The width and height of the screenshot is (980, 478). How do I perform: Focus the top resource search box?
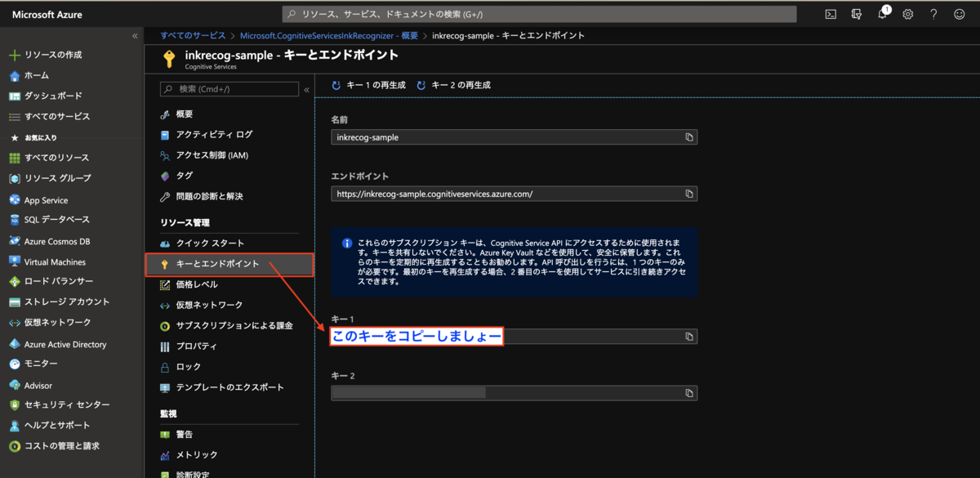pos(539,14)
